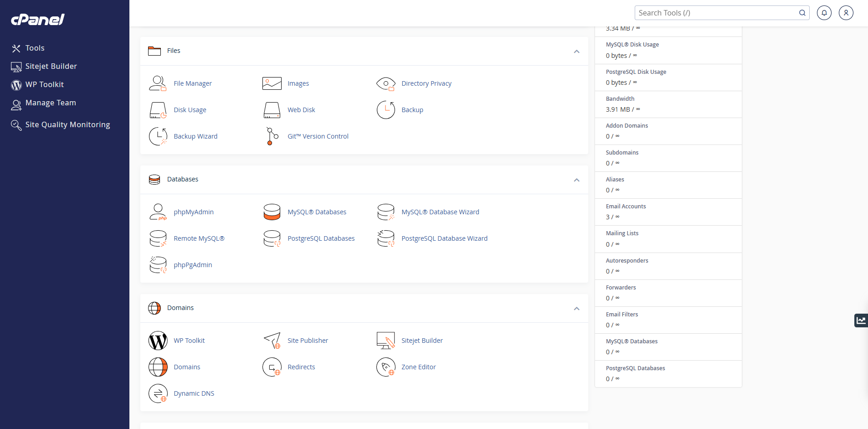Viewport: 868px width, 429px height.
Task: Click the Directory Privacy eye icon
Action: (x=386, y=83)
